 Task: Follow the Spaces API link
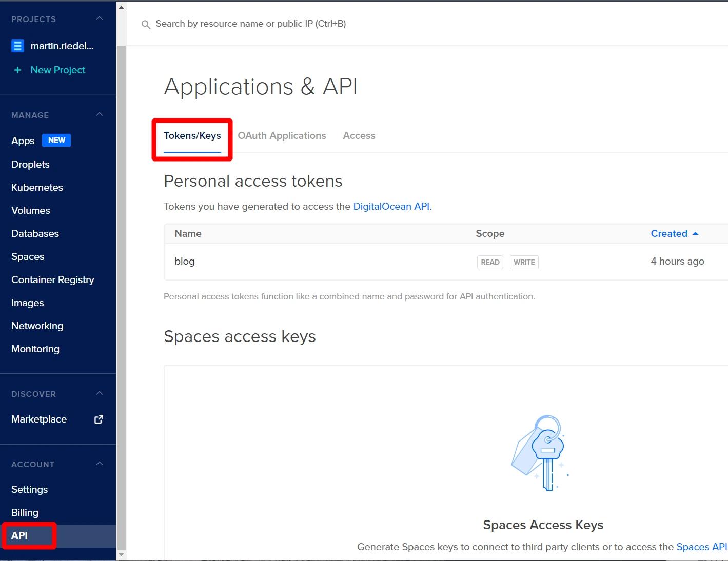click(x=701, y=547)
